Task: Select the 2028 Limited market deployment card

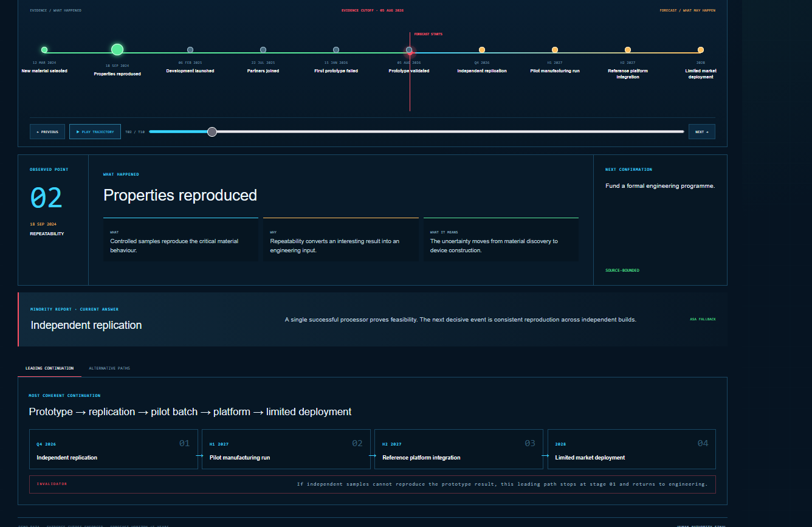Action: (x=631, y=449)
